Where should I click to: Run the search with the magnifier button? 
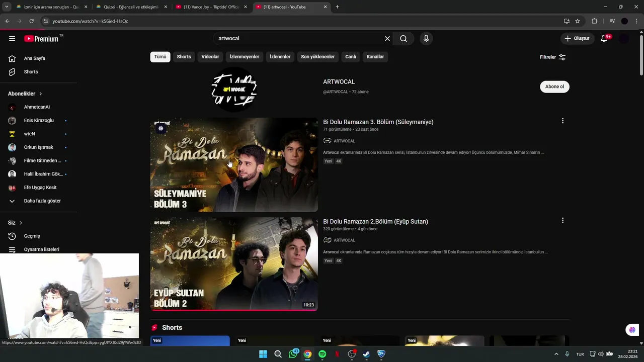(404, 39)
